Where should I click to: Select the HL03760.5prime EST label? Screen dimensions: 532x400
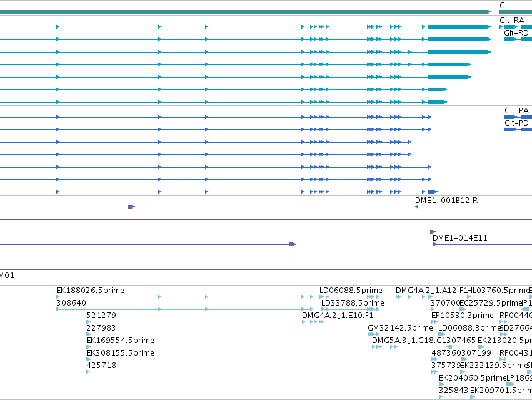click(x=498, y=291)
